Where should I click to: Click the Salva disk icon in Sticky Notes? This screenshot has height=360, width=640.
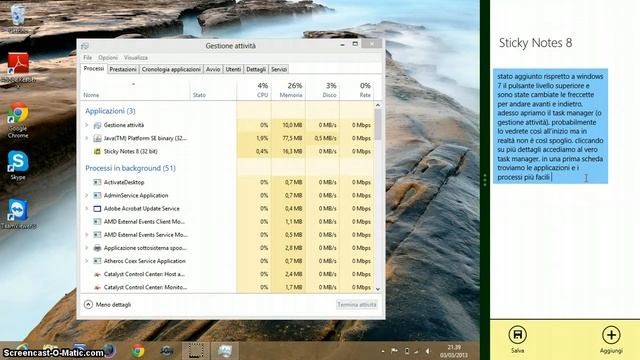[517, 335]
